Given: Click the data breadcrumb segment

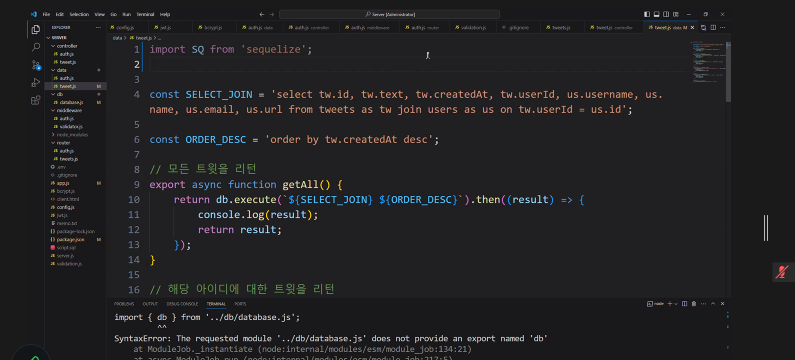Looking at the screenshot, I should click(x=117, y=38).
